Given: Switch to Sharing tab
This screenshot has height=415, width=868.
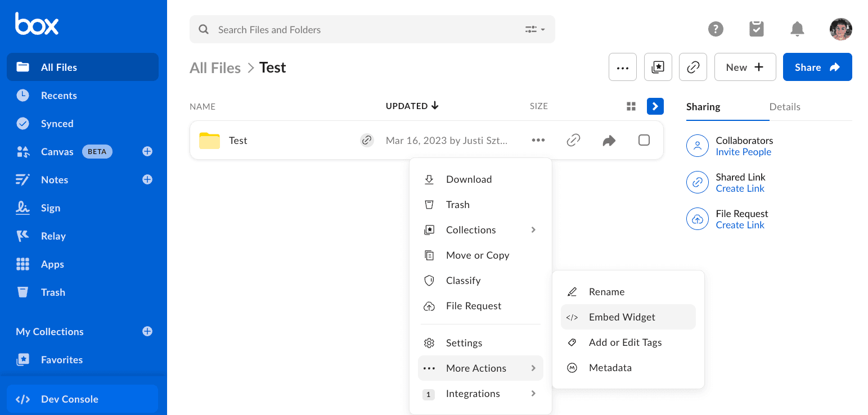Looking at the screenshot, I should coord(703,107).
